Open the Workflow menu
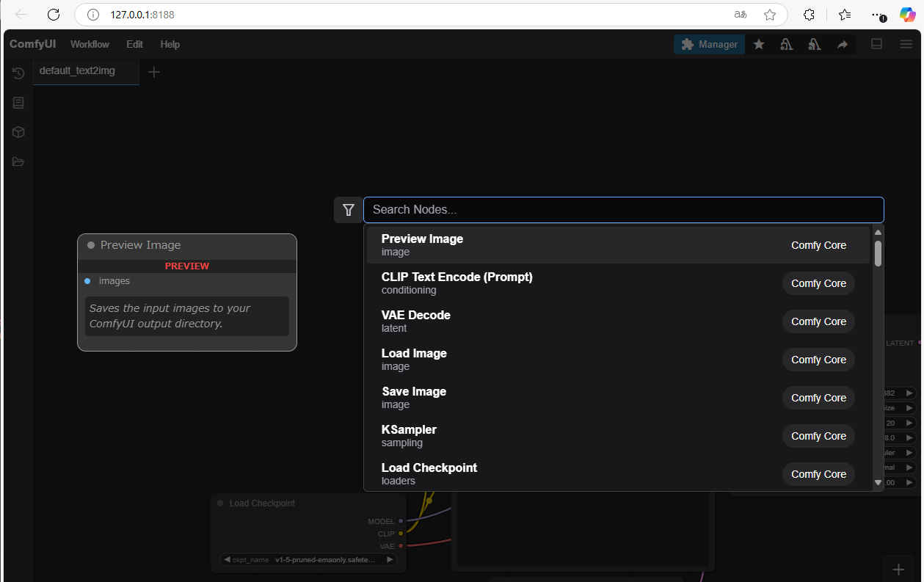Screen dimensions: 924x582 pos(90,44)
